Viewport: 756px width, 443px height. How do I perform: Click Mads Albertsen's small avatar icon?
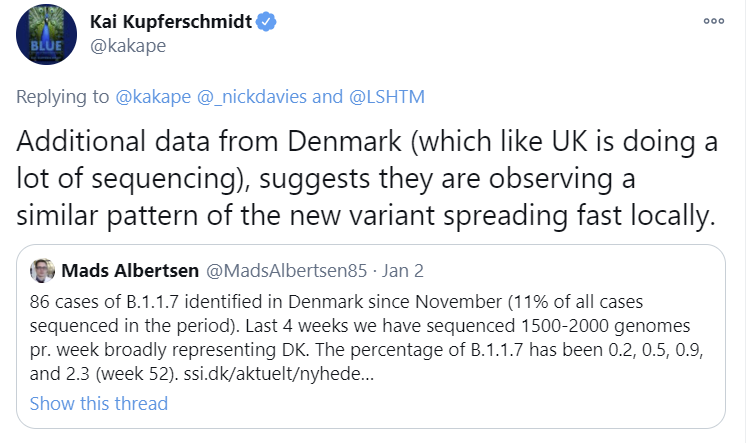click(43, 271)
